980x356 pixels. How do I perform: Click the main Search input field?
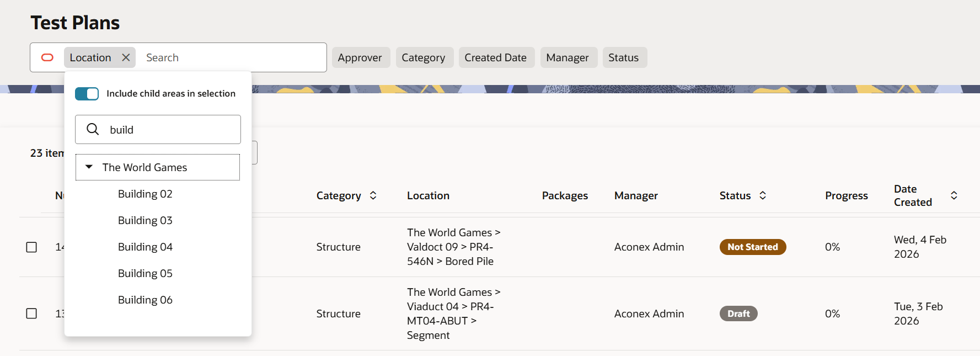[232, 57]
